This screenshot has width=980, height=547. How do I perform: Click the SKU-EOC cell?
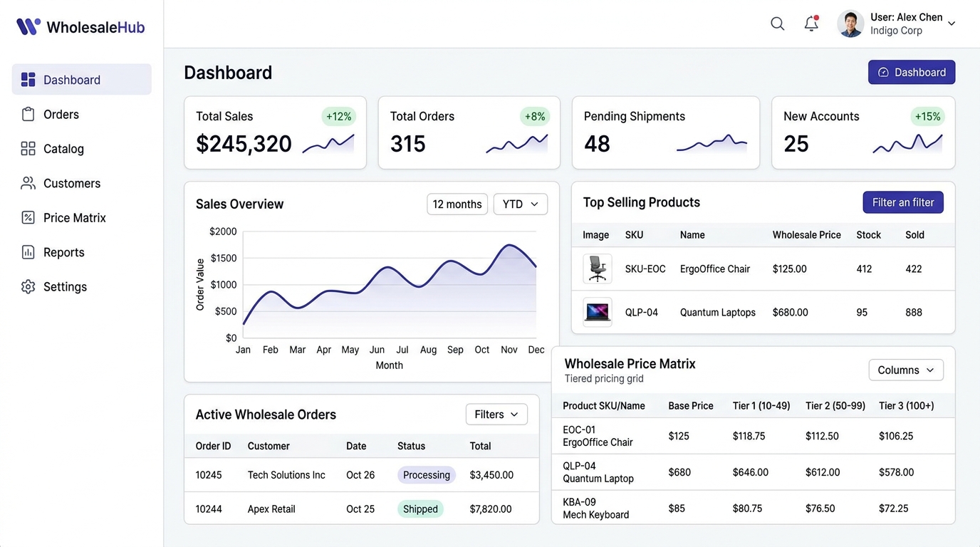click(x=645, y=269)
